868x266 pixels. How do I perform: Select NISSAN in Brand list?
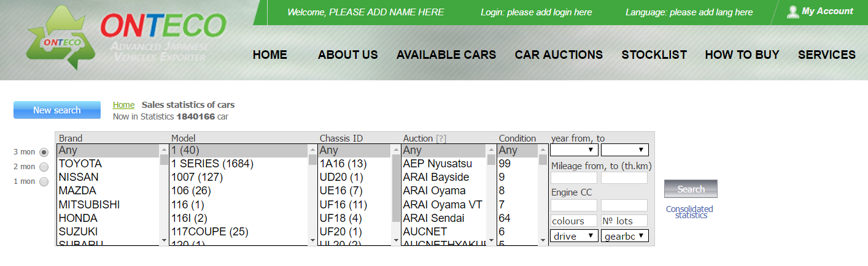[x=108, y=177]
